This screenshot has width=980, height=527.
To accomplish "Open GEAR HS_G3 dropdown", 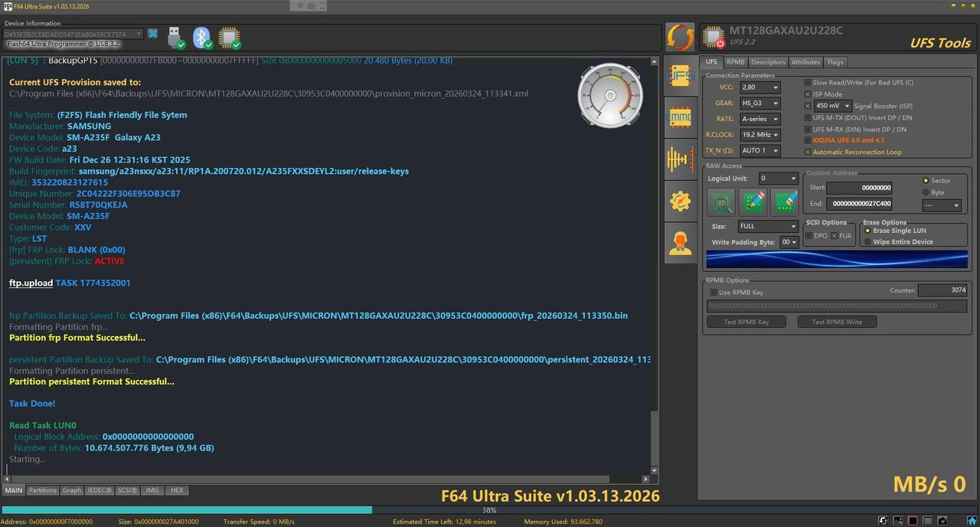I will [x=759, y=103].
